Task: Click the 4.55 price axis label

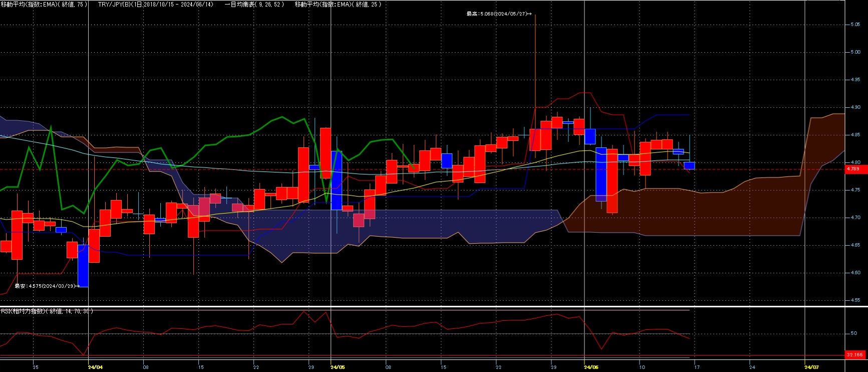Action: pyautogui.click(x=855, y=300)
